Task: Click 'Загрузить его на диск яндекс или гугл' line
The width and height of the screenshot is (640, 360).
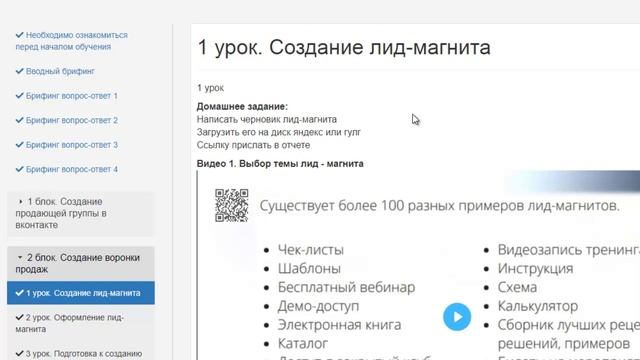Action: (x=279, y=132)
